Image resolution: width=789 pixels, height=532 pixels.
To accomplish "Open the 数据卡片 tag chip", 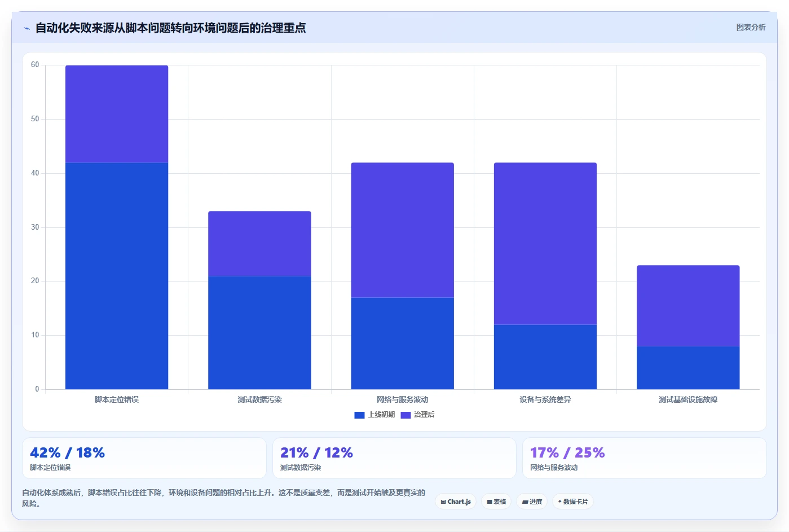I will point(573,502).
